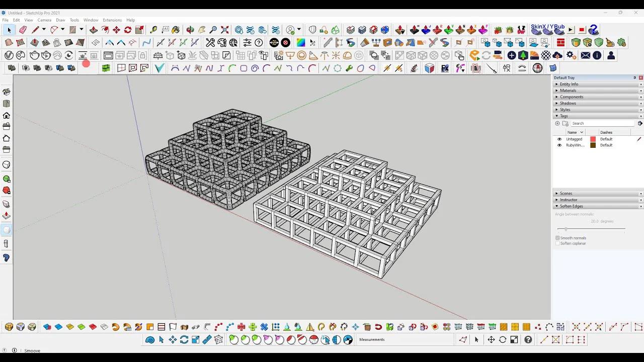
Task: Hide the RubyWin tag via its eye toggle
Action: [559, 145]
